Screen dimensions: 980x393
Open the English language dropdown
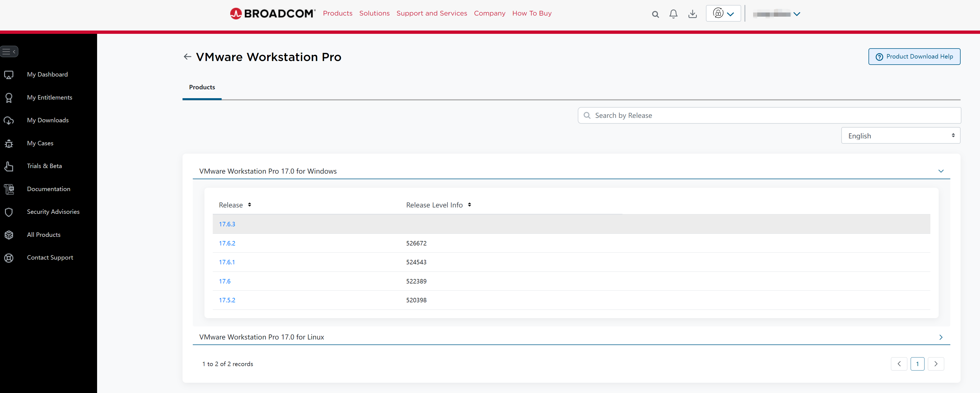coord(900,136)
